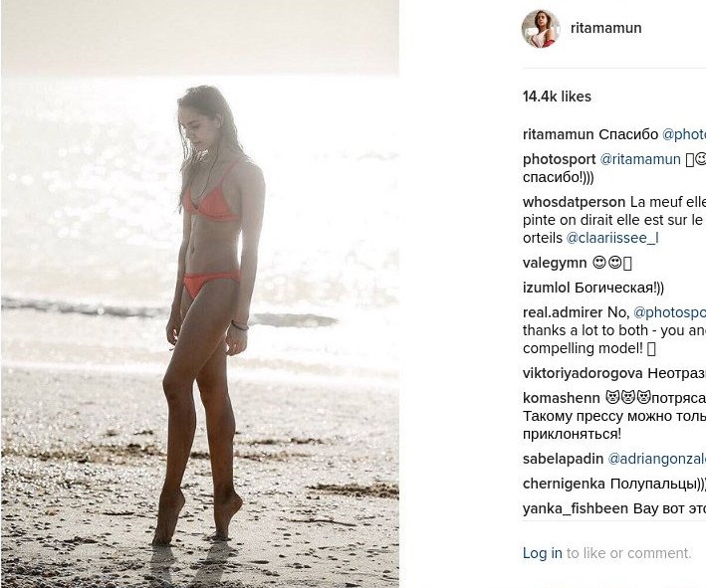Image resolution: width=706 pixels, height=588 pixels.
Task: View the 14.4k likes list
Action: coord(557,97)
